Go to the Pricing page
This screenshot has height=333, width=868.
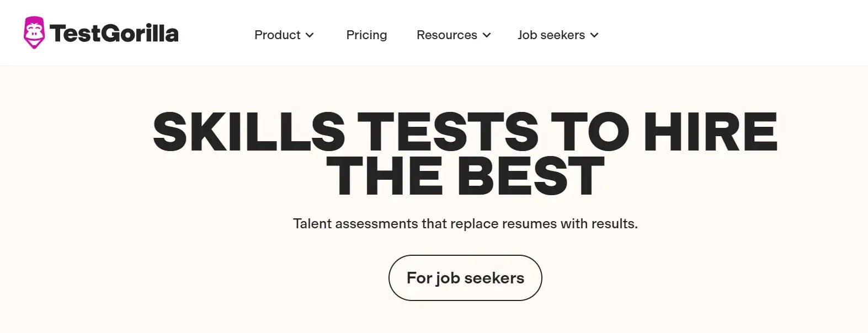pyautogui.click(x=366, y=35)
